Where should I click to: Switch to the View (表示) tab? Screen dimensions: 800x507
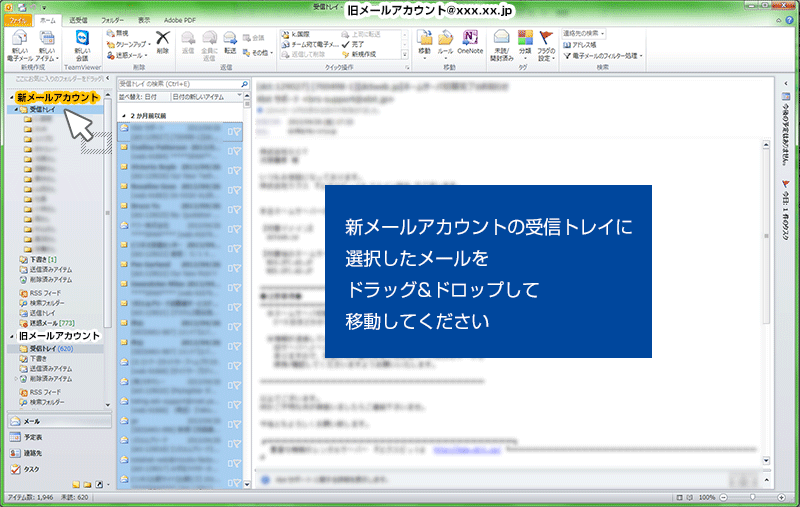click(x=144, y=20)
